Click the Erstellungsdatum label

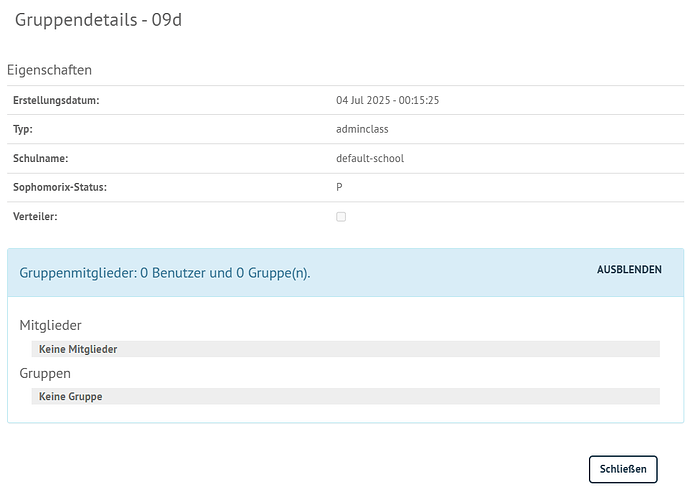tap(56, 100)
